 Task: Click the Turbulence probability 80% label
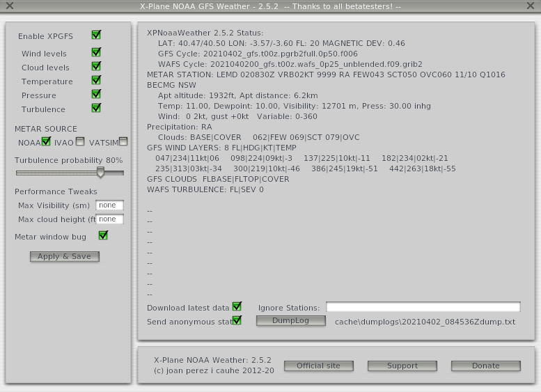[69, 160]
